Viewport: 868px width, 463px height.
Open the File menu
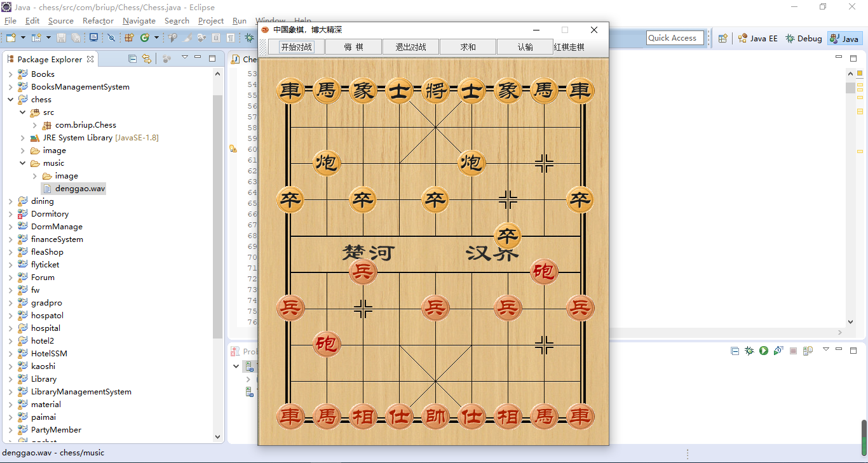[10, 21]
